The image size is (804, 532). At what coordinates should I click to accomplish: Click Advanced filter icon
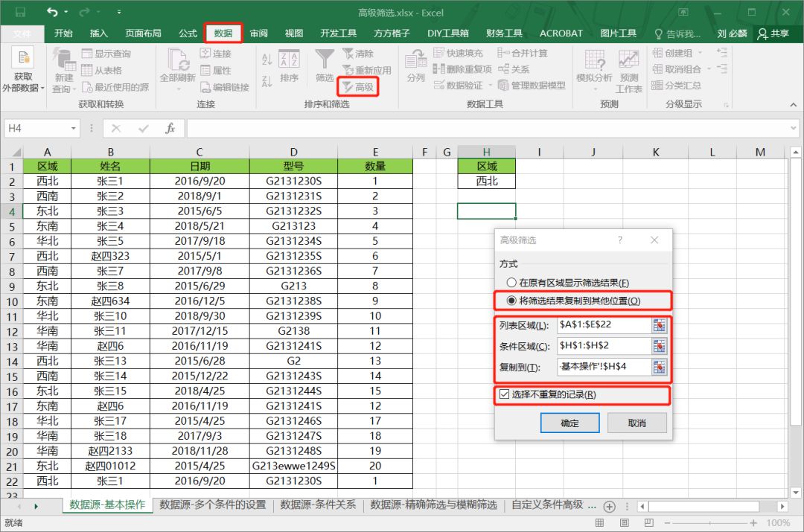coord(347,87)
